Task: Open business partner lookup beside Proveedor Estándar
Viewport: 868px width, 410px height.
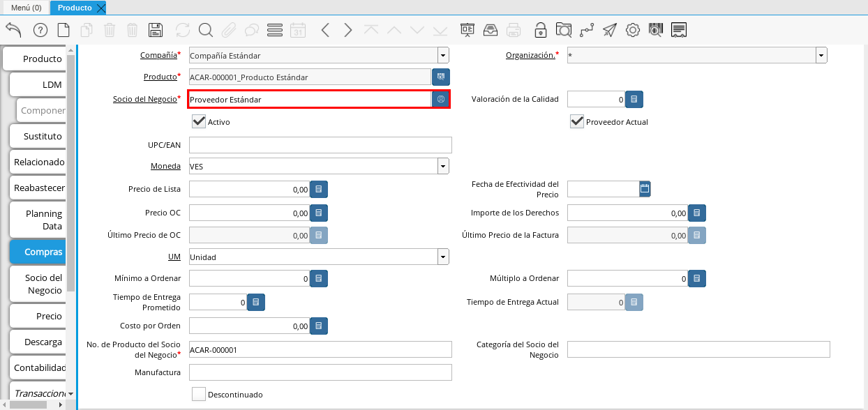Action: (x=441, y=100)
